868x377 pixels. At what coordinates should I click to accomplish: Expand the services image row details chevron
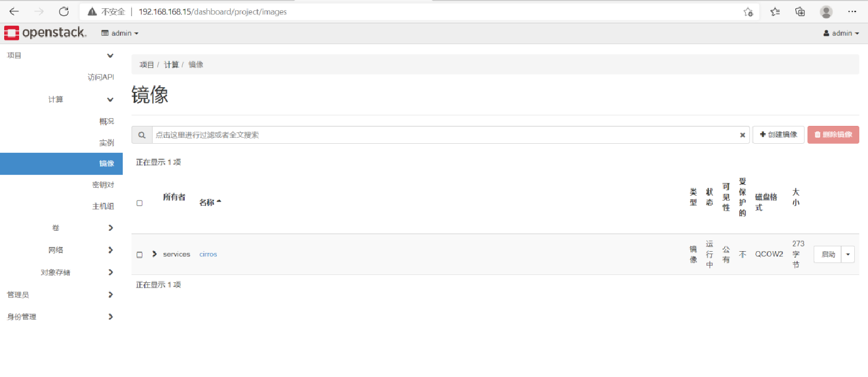pos(154,254)
